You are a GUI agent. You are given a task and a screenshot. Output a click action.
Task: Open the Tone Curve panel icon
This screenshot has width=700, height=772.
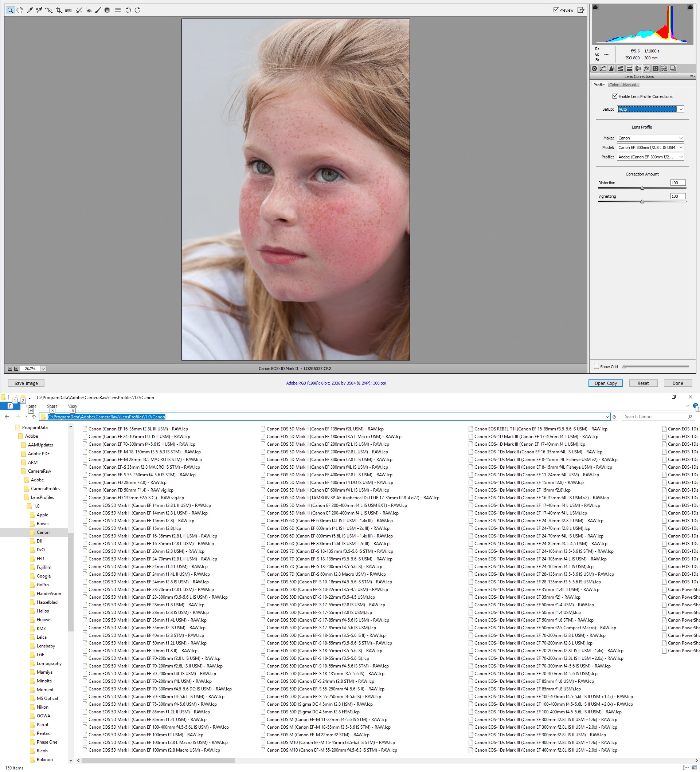pyautogui.click(x=603, y=68)
